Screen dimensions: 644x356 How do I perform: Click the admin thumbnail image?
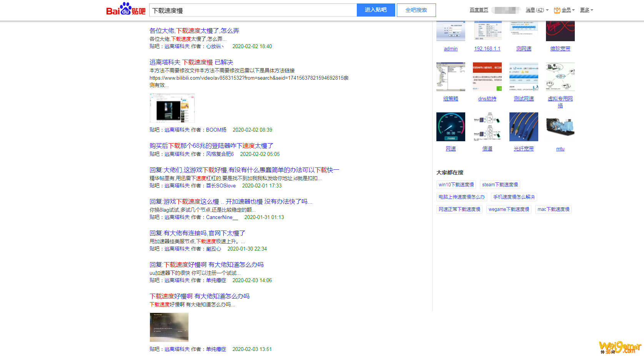(x=451, y=31)
